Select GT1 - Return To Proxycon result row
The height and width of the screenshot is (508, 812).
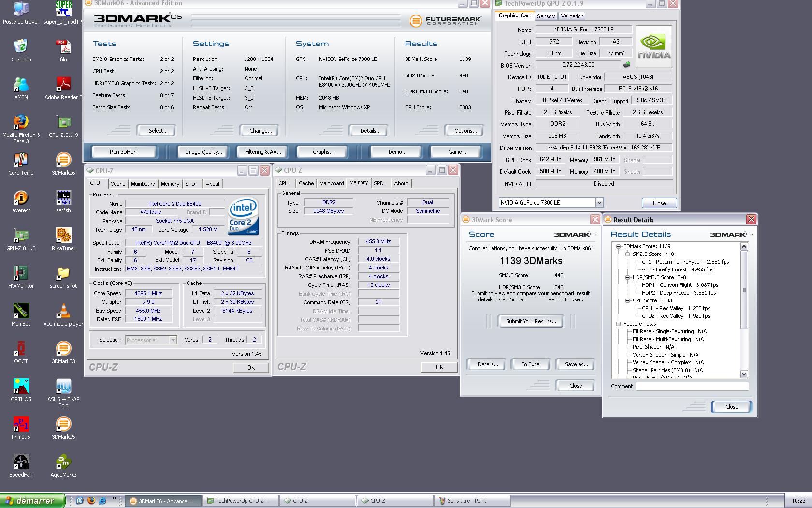coord(685,262)
